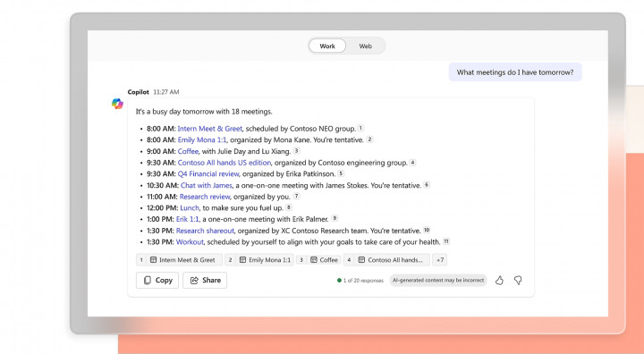Click the 1 of 20 responses indicator
Viewport: 644px width, 354px height.
(x=360, y=281)
